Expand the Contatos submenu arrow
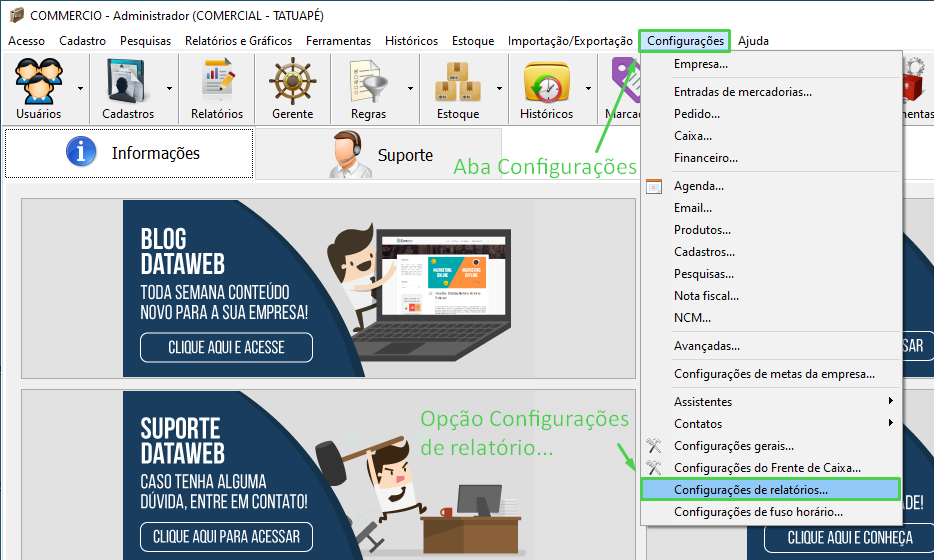The image size is (934, 560). pos(891,423)
